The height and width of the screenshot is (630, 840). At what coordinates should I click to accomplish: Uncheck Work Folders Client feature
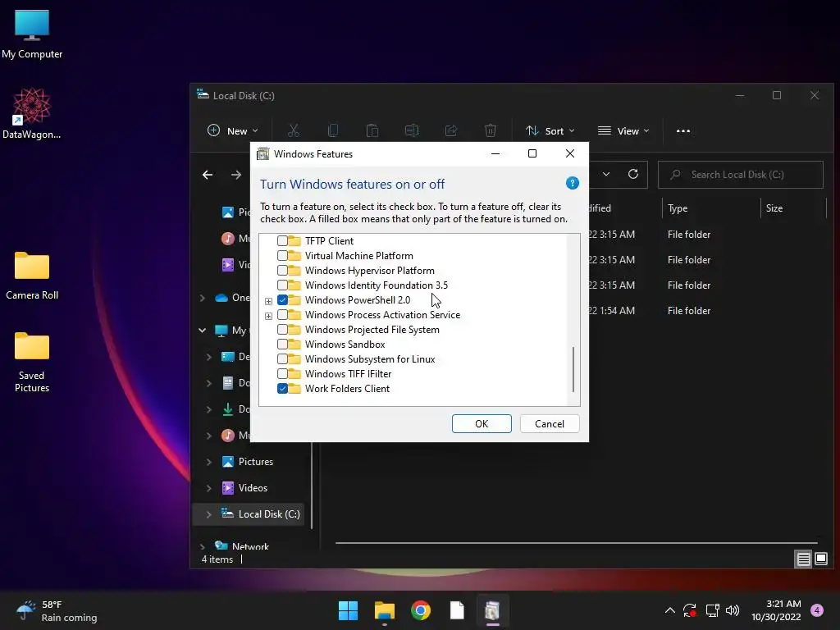(x=282, y=388)
